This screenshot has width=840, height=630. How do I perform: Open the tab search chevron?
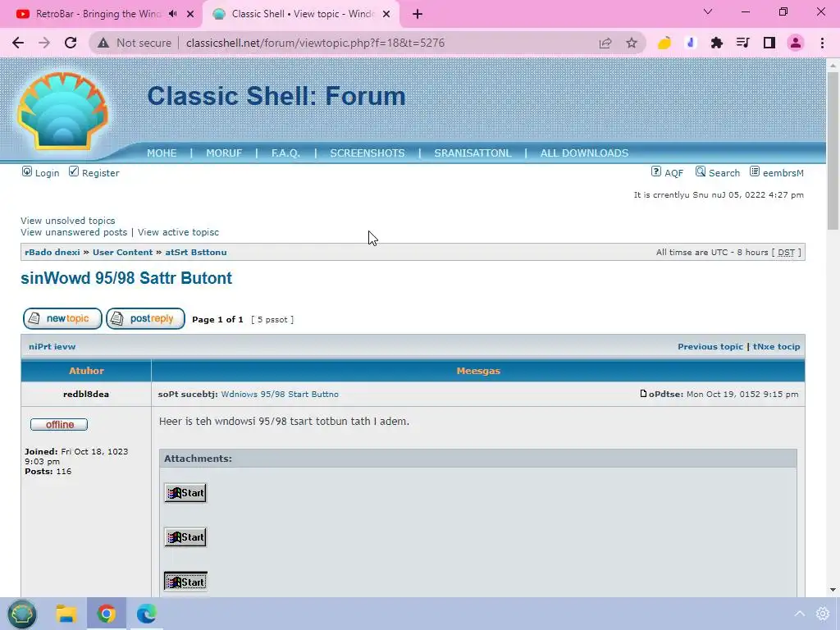tap(708, 11)
